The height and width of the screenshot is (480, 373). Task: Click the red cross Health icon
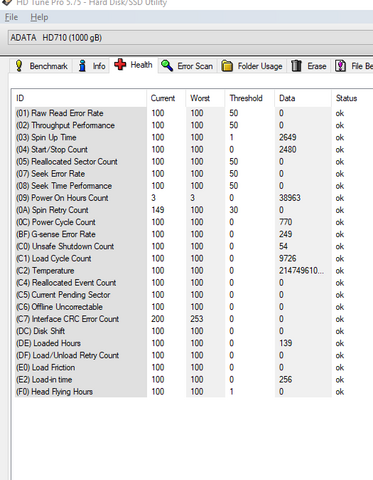[x=120, y=64]
